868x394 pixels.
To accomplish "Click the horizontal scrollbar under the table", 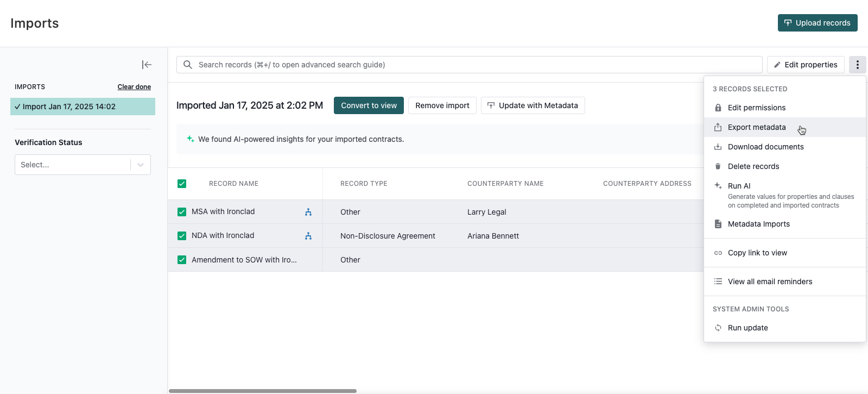I will (x=263, y=391).
